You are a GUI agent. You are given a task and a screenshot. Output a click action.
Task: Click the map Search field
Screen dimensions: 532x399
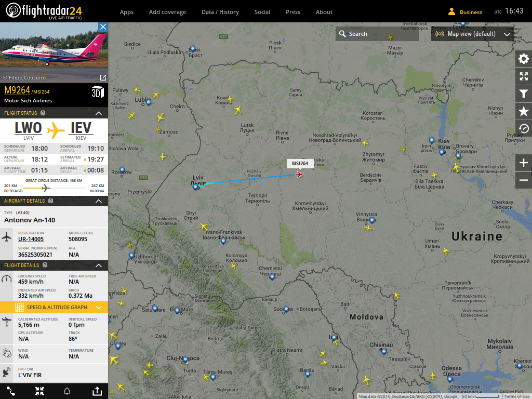[x=377, y=34]
